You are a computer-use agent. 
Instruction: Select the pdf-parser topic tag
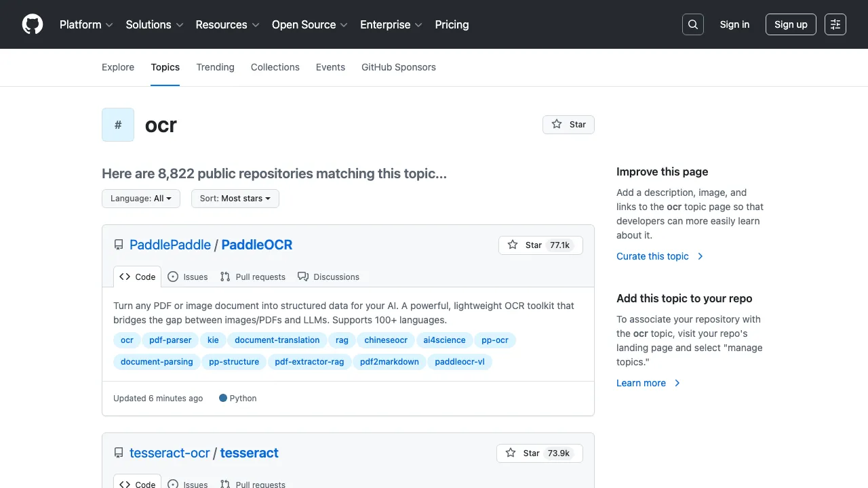(171, 340)
